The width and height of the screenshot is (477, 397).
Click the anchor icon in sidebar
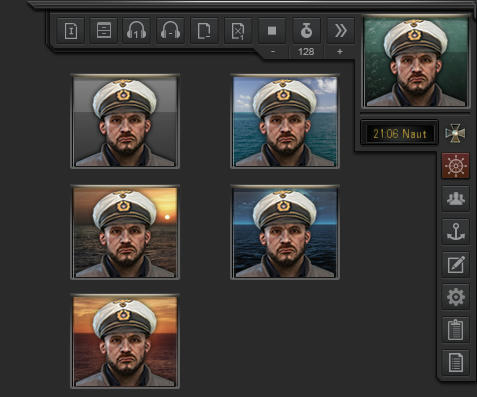click(455, 232)
